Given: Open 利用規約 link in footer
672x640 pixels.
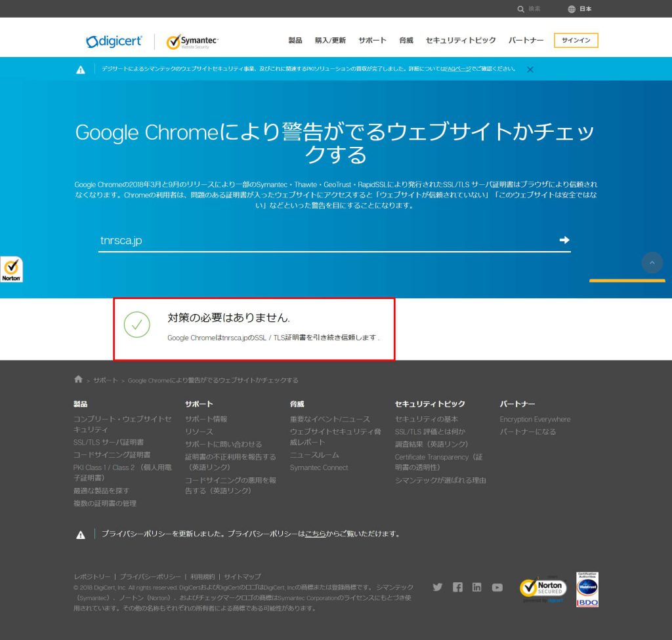Looking at the screenshot, I should coord(202,576).
